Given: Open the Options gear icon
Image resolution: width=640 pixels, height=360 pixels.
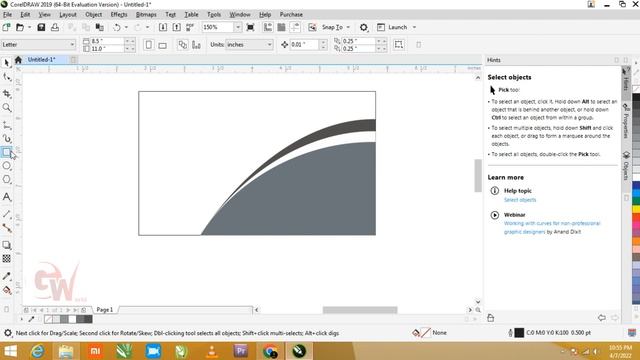Looking at the screenshot, I should click(363, 27).
